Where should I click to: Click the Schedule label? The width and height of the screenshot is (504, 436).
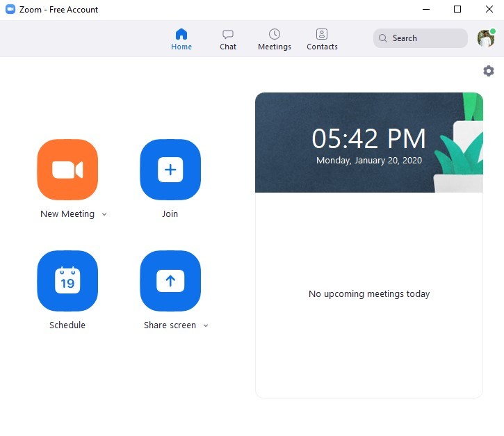(67, 325)
